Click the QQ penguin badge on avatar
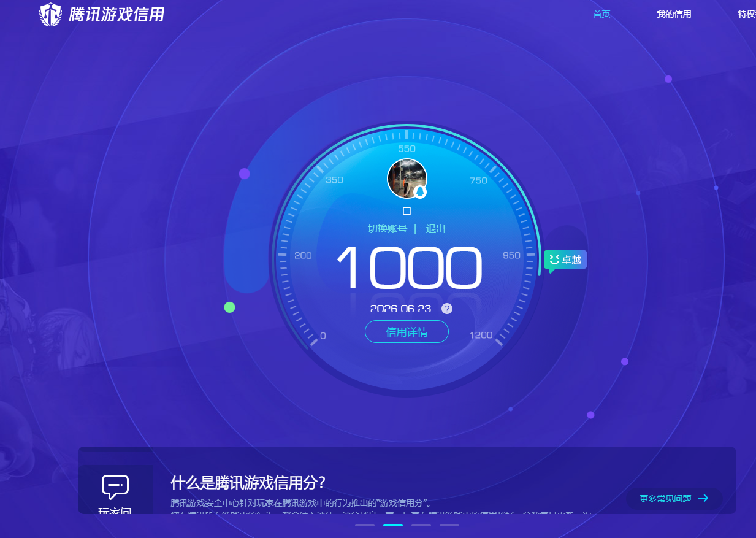This screenshot has width=756, height=538. click(x=420, y=192)
